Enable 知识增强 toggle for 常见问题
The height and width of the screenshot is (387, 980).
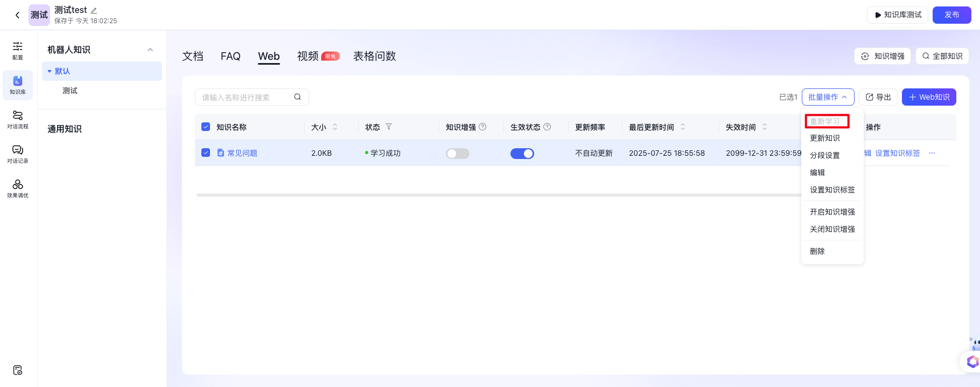click(x=458, y=154)
